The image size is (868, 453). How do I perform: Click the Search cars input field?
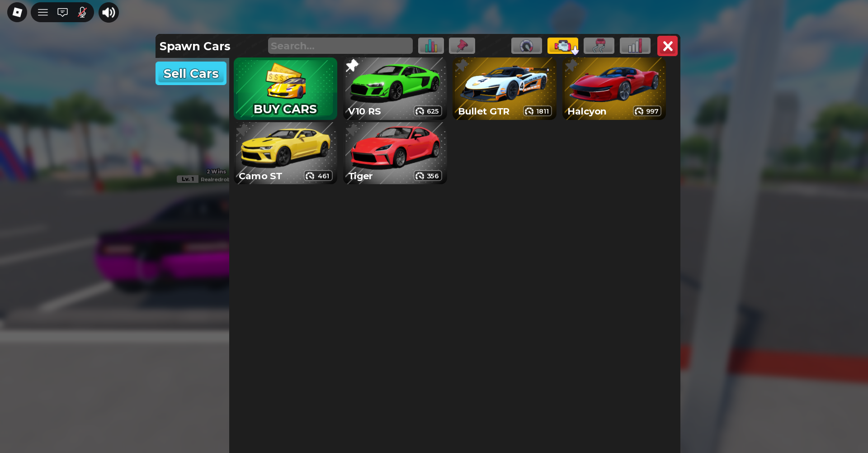(340, 46)
